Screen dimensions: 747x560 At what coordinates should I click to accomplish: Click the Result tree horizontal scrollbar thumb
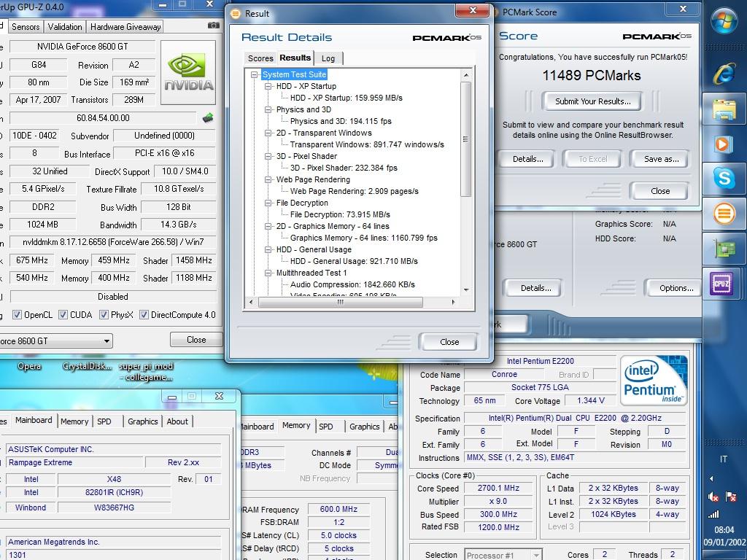(340, 302)
